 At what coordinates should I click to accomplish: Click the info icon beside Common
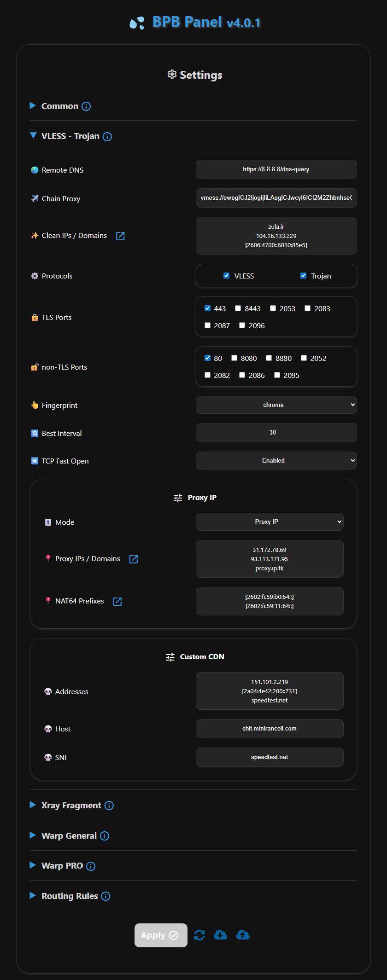point(86,106)
